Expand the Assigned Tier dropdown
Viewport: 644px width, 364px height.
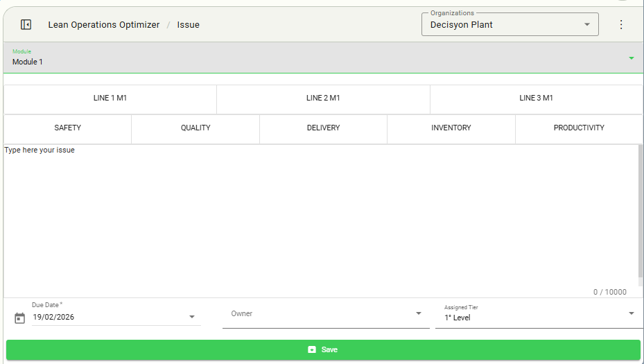click(539, 314)
